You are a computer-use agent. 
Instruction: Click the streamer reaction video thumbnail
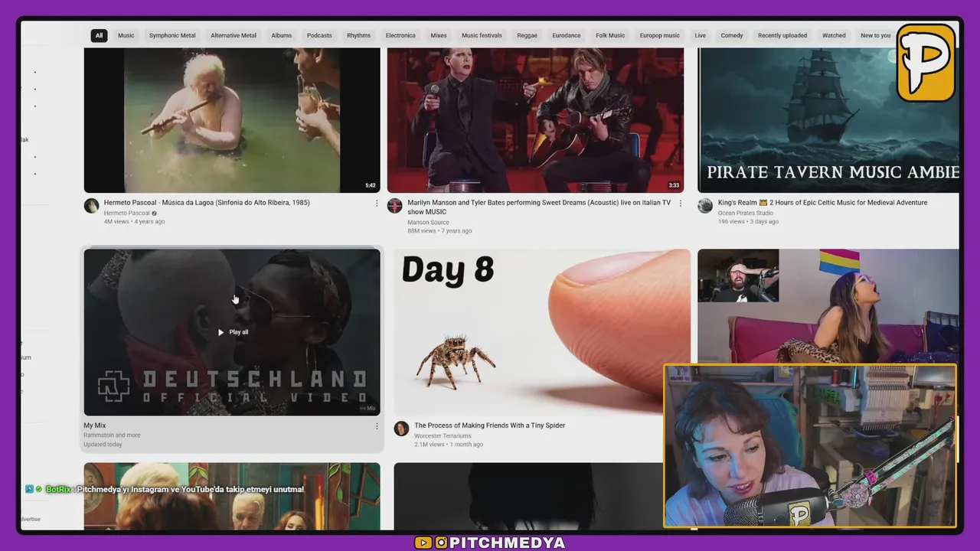tap(828, 306)
